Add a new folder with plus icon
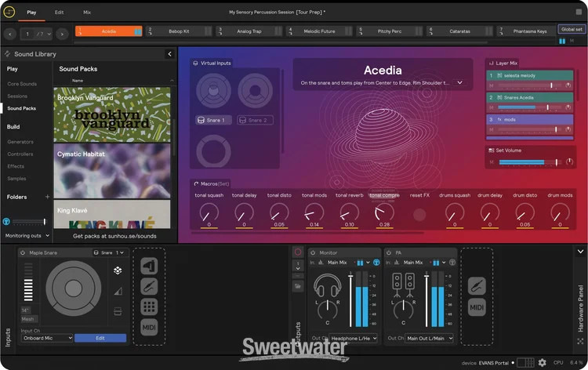588x370 pixels. (x=47, y=197)
